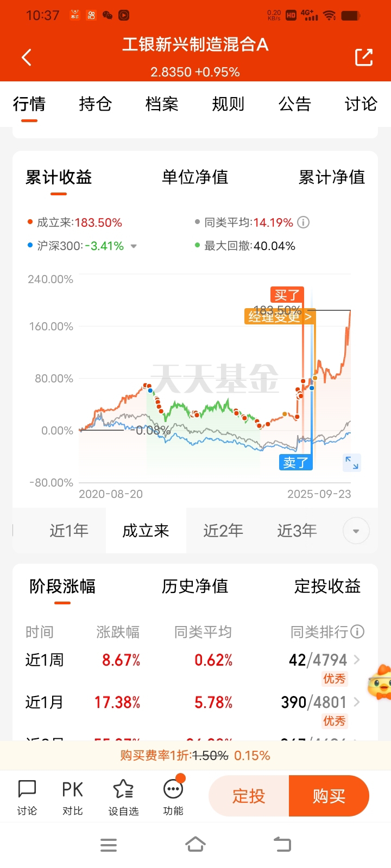The image size is (391, 868).
Task: Select 近3年 time range
Action: [297, 531]
